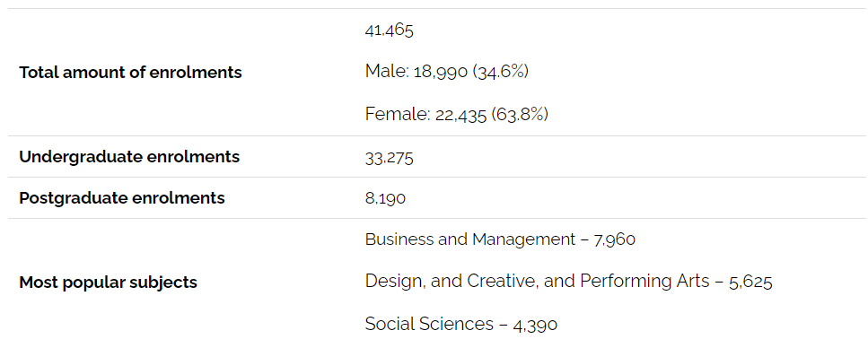Screen dimensions: 868x348
Task: Click the Female: 22,435 (63.8%) text
Action: tap(457, 114)
